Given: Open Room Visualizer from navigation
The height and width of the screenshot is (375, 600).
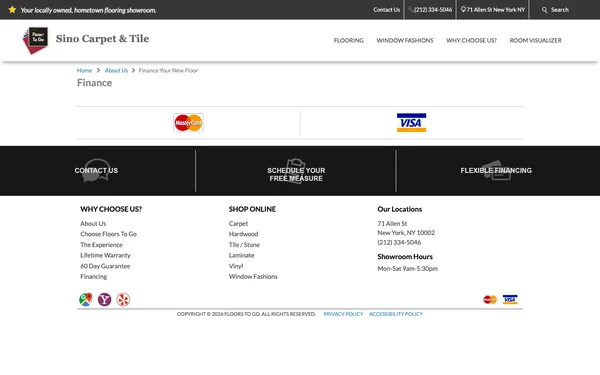Looking at the screenshot, I should (536, 40).
